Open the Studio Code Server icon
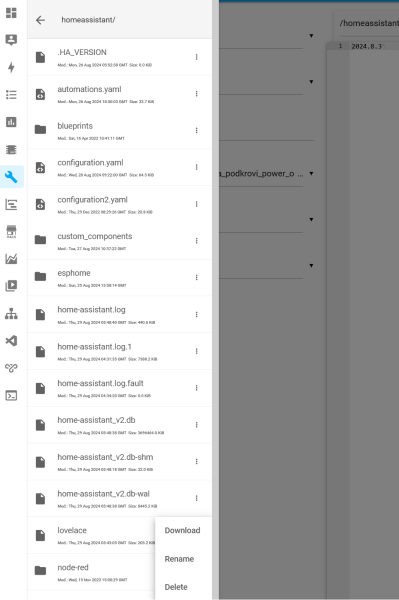 pyautogui.click(x=11, y=341)
